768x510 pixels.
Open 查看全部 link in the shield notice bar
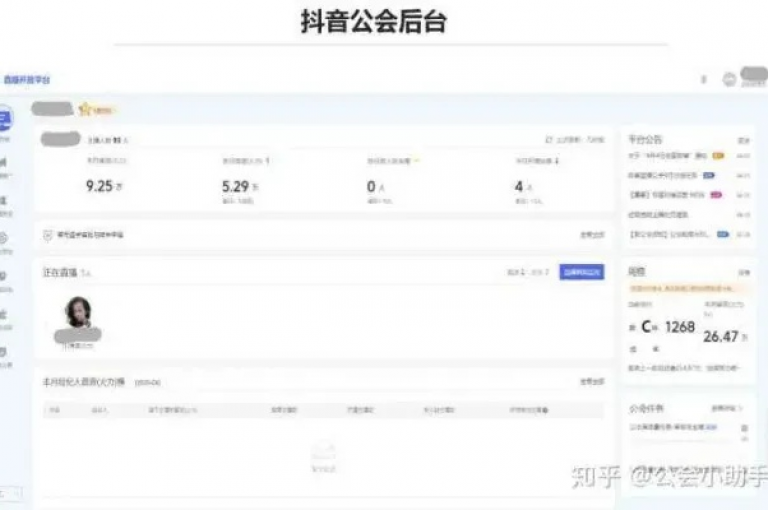pos(592,235)
